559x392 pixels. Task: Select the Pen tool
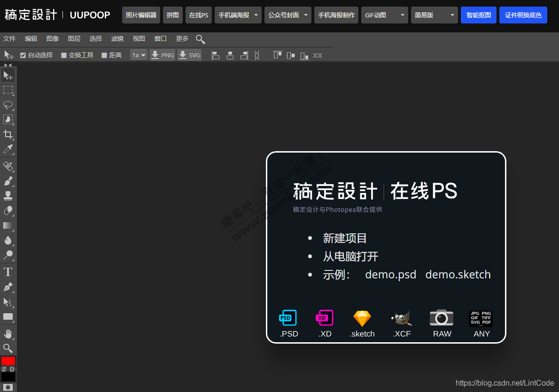(x=8, y=287)
